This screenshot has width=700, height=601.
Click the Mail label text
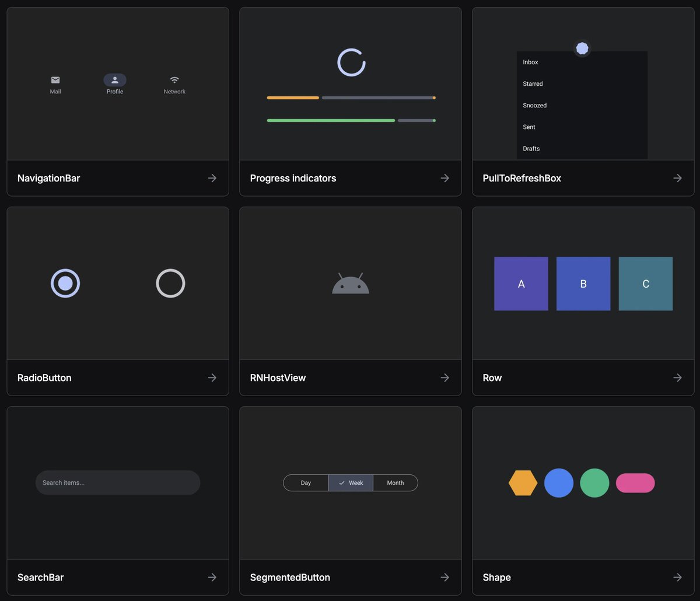pyautogui.click(x=55, y=92)
